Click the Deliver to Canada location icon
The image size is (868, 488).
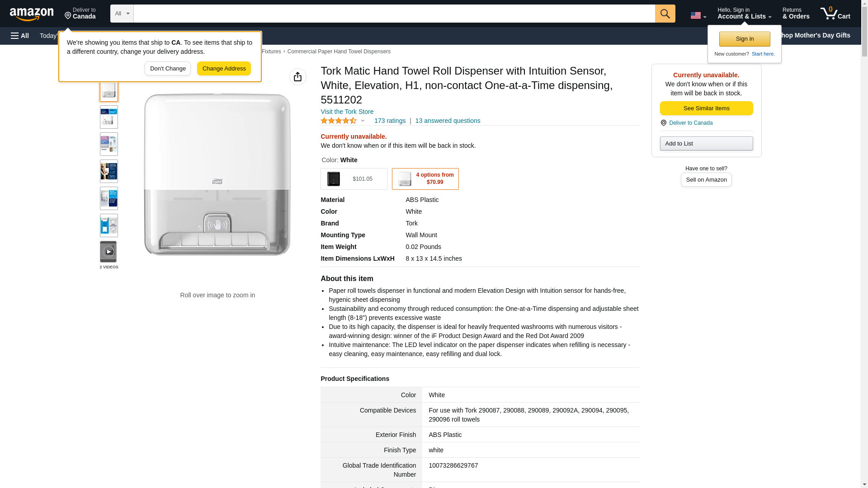click(663, 123)
